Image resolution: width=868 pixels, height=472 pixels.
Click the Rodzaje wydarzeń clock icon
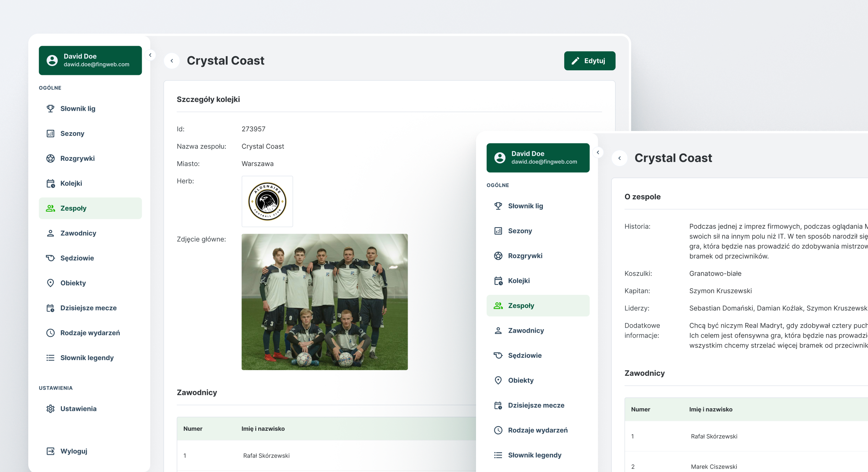pos(50,333)
